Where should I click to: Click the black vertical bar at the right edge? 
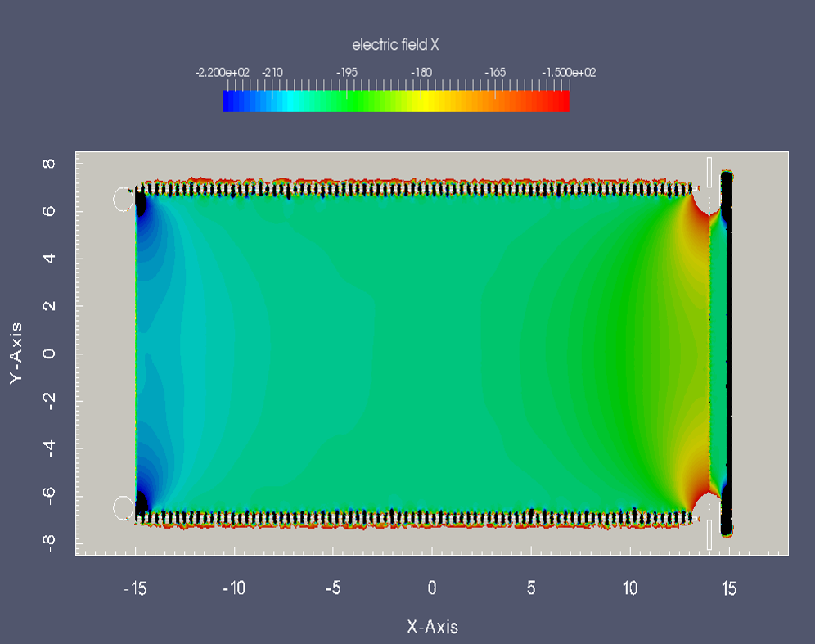click(x=725, y=352)
